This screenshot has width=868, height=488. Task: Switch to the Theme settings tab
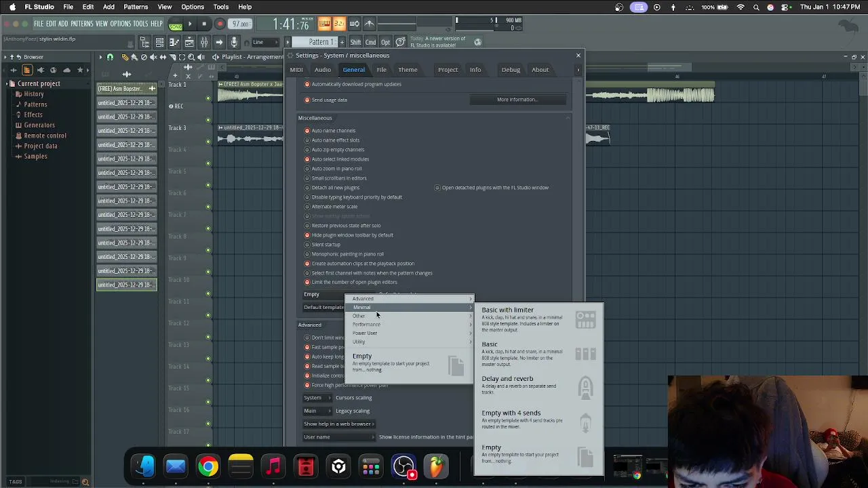click(x=408, y=70)
